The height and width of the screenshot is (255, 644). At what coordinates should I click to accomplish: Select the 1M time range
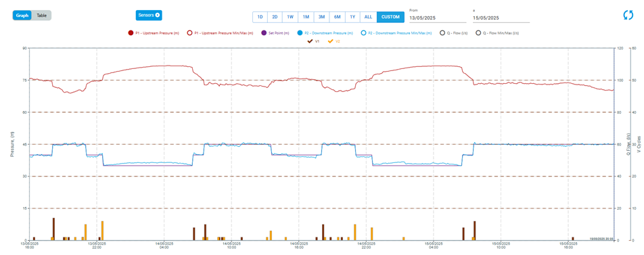(x=306, y=17)
